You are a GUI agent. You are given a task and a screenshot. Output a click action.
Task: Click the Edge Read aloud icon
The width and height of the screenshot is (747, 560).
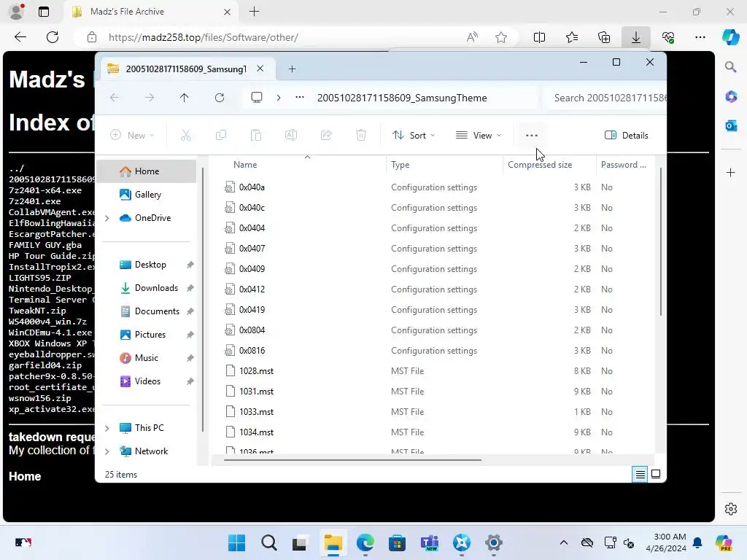pyautogui.click(x=472, y=37)
